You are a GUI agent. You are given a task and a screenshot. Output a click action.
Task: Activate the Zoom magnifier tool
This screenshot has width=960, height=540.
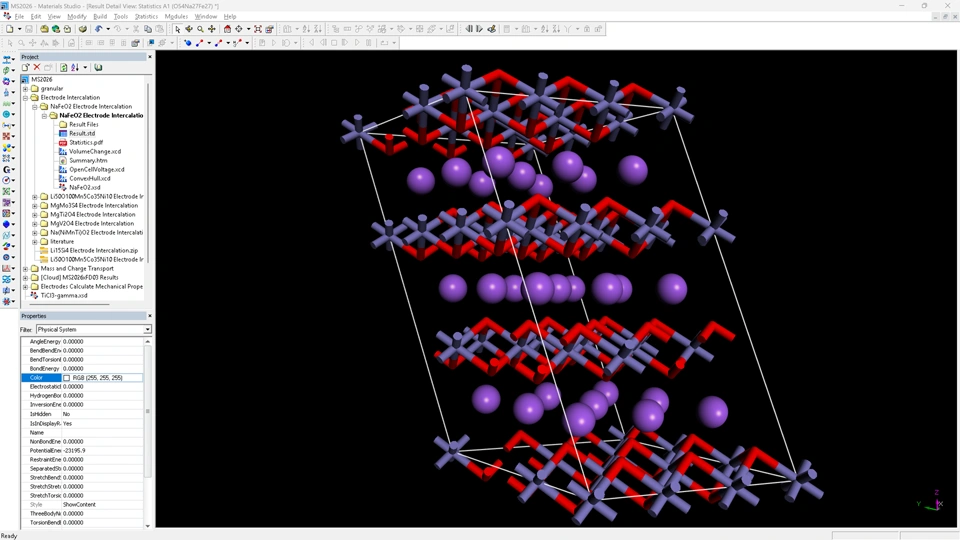pyautogui.click(x=200, y=29)
